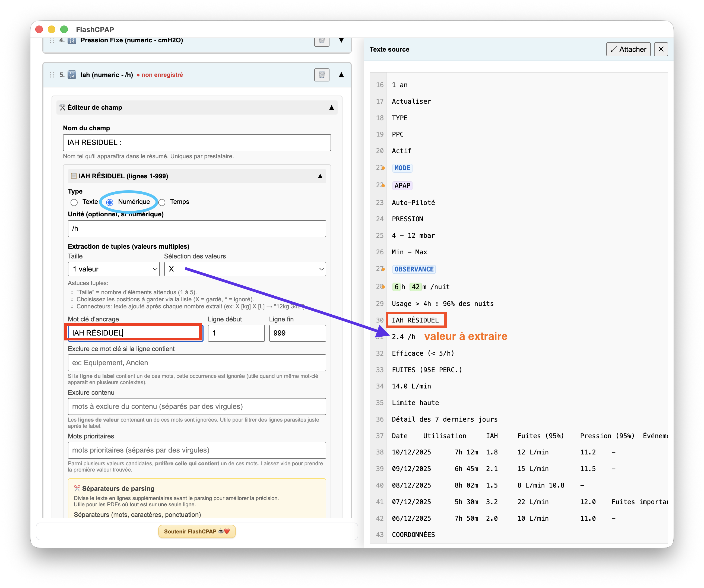Open the Taille '1 valeur' dropdown
The image size is (704, 588).
[x=113, y=269]
